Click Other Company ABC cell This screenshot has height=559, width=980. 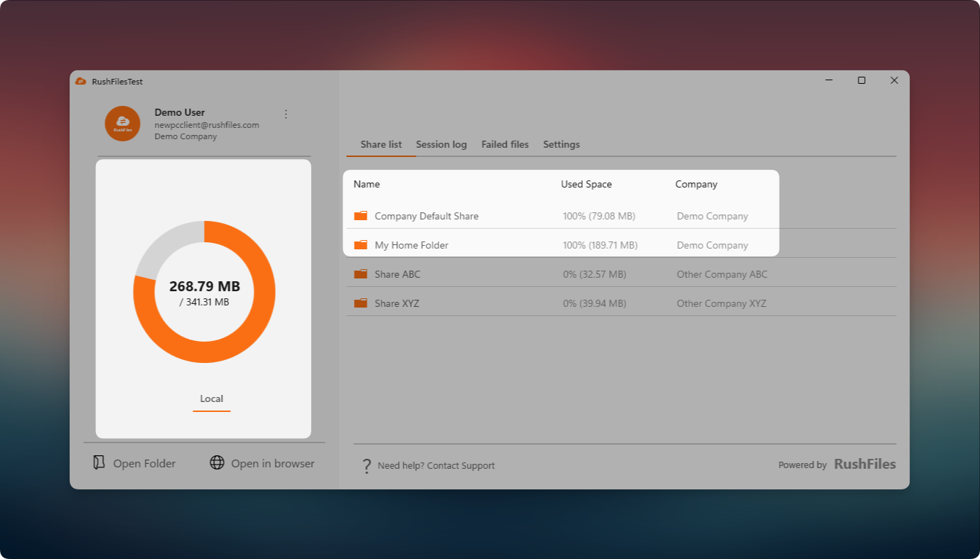click(722, 274)
